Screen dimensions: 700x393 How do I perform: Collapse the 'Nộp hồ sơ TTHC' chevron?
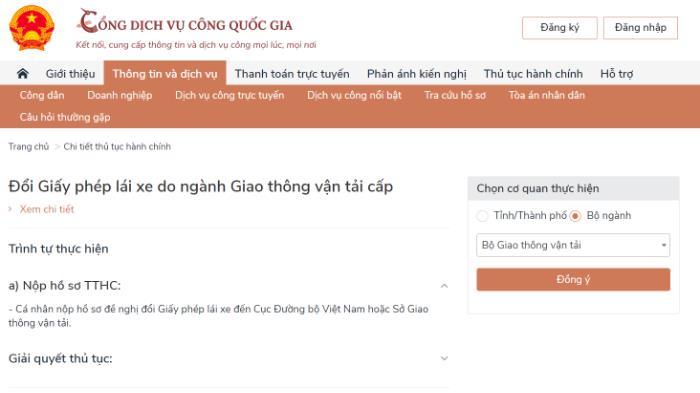[444, 286]
